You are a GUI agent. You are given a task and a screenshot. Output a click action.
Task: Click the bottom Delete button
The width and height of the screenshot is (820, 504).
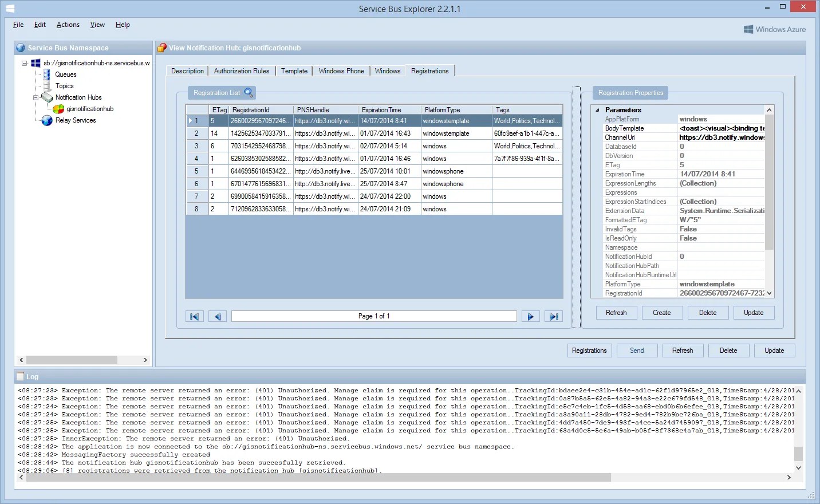coord(728,351)
